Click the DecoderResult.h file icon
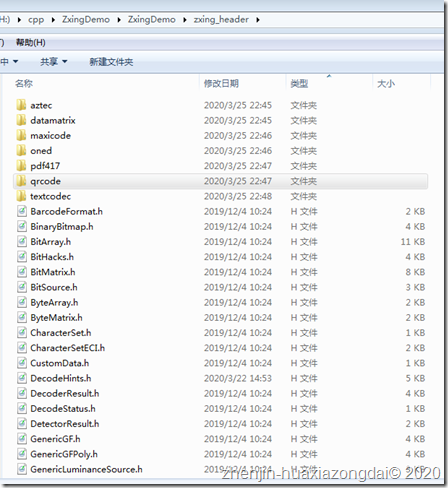Image resolution: width=448 pixels, height=488 pixels. coord(22,393)
